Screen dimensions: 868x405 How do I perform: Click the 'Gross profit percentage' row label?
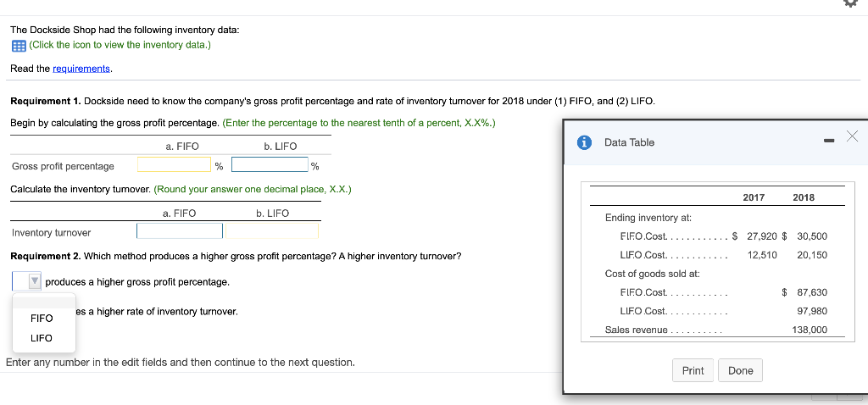click(63, 166)
